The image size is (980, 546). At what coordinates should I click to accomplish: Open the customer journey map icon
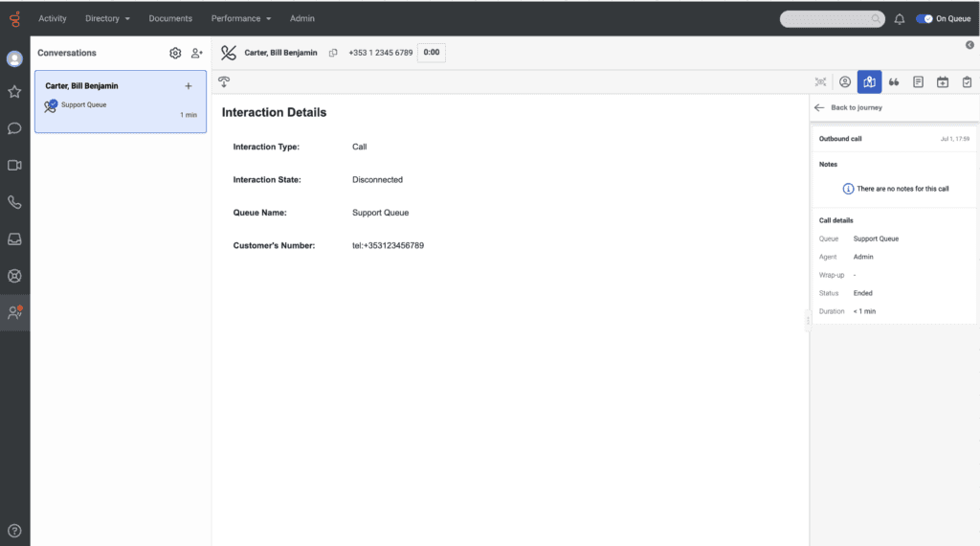[x=869, y=82]
